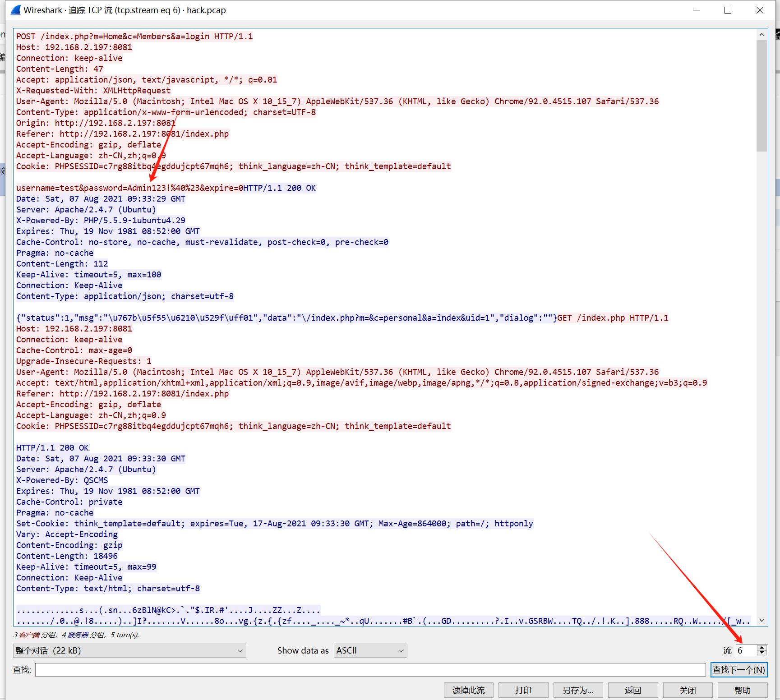Image resolution: width=780 pixels, height=700 pixels.
Task: Click into the stream number field
Action: 747,650
